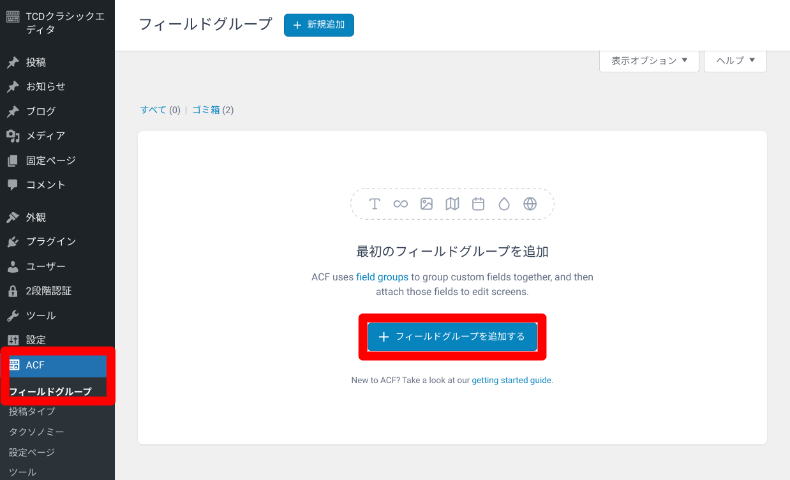This screenshot has width=790, height=480.
Task: Click the pushpin icon beside ブログ
Action: click(x=13, y=111)
